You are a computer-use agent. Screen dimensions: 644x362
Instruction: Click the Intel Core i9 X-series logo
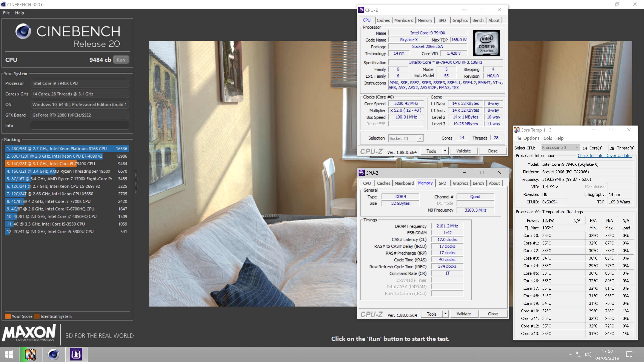point(487,43)
